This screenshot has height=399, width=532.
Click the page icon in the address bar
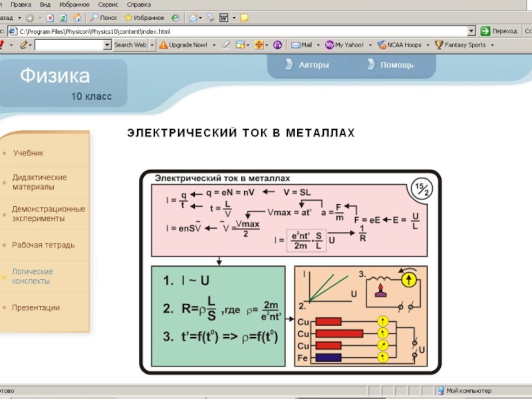pyautogui.click(x=13, y=31)
